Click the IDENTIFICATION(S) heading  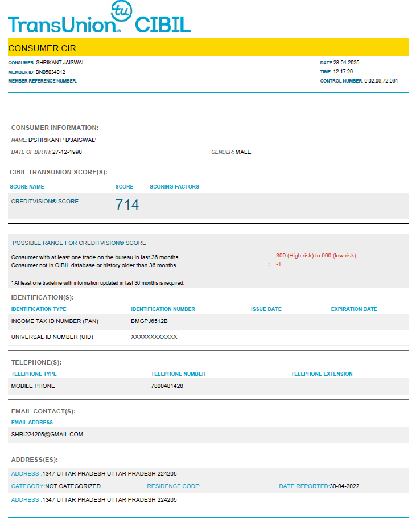(43, 297)
